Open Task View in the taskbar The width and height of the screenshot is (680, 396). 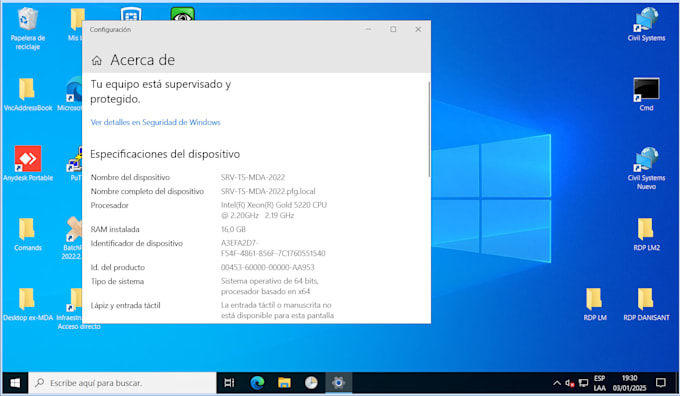pyautogui.click(x=229, y=383)
